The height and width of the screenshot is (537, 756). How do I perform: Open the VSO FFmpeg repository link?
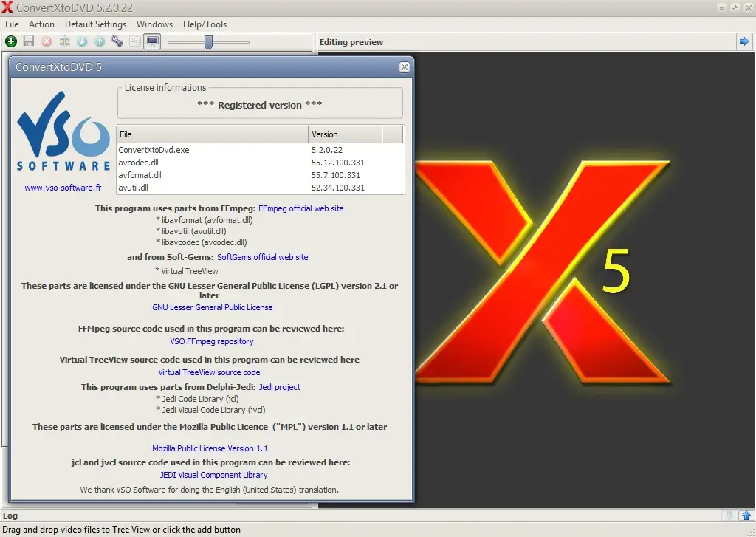pos(212,341)
